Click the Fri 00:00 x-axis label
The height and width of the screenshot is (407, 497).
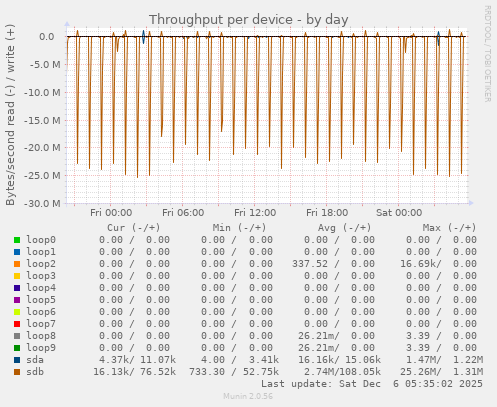[x=111, y=213]
